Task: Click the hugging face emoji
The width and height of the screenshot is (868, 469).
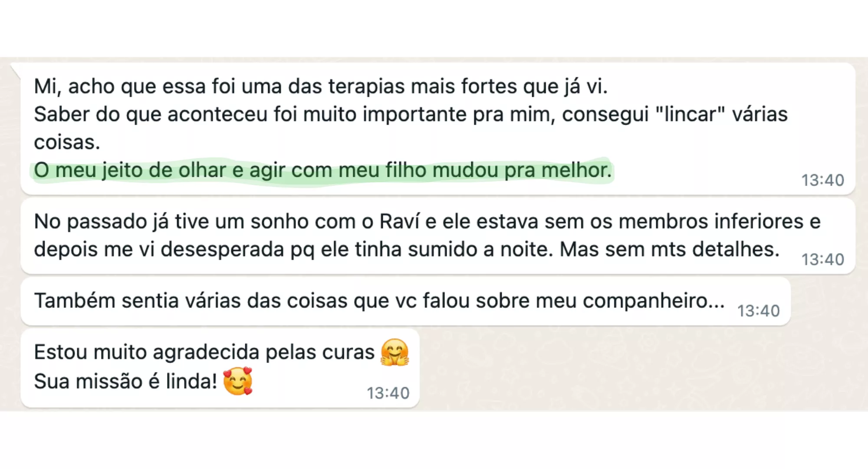Action: pos(395,352)
